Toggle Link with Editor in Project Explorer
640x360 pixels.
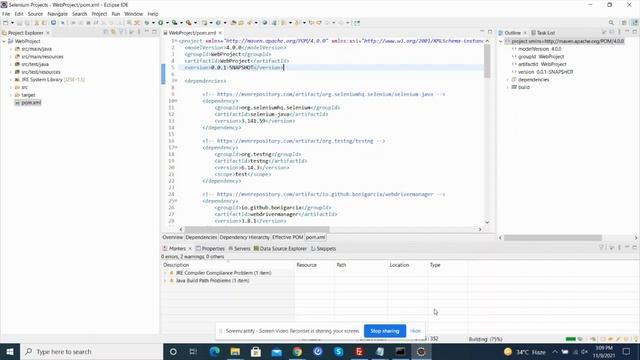pyautogui.click(x=113, y=32)
